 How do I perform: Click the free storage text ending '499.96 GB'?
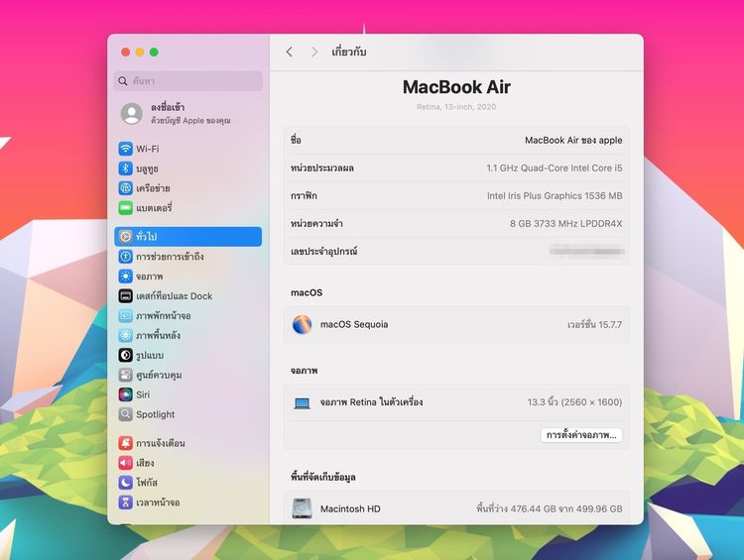(549, 508)
